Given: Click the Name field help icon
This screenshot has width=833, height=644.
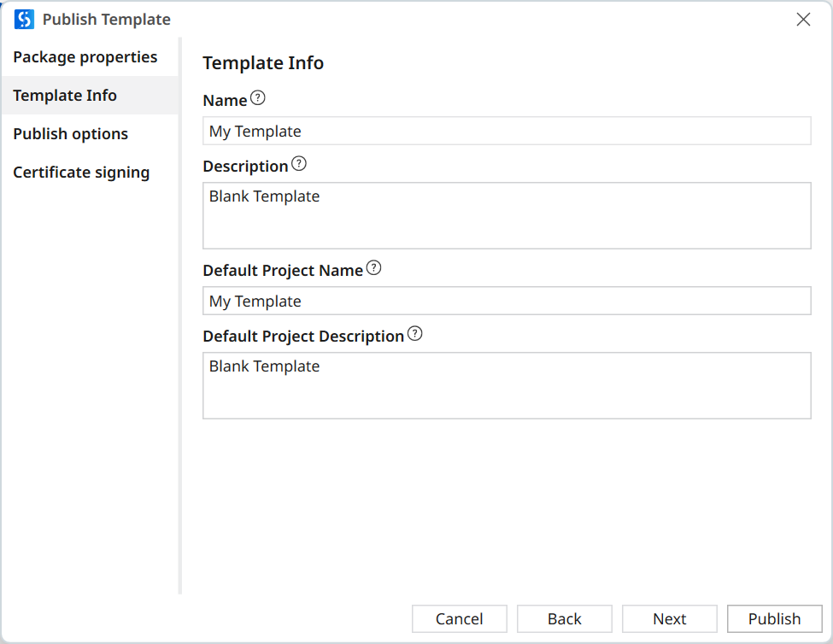Looking at the screenshot, I should coord(257,98).
